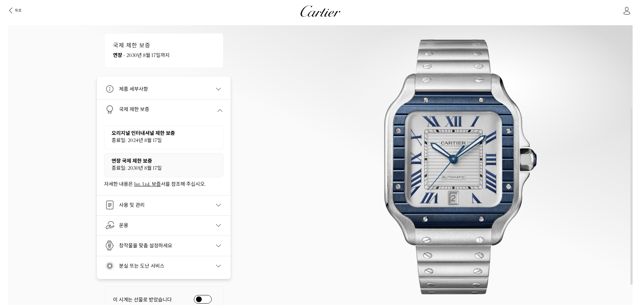The width and height of the screenshot is (644, 305).
Task: Open the Int. Ltd. 보증서 link
Action: click(148, 184)
